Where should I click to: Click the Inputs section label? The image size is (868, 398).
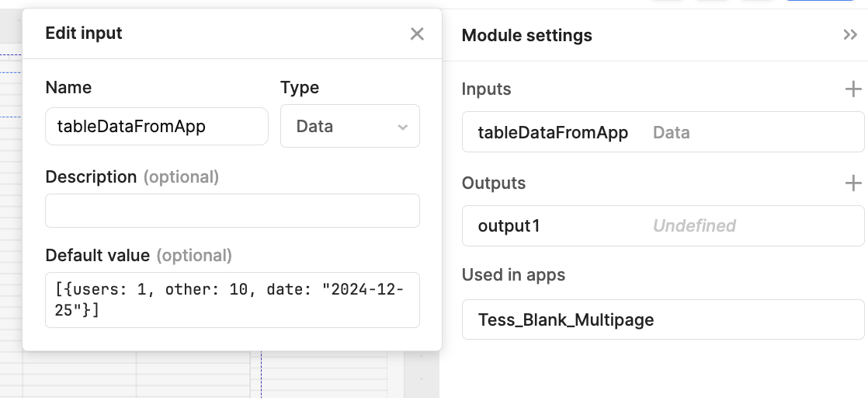486,89
